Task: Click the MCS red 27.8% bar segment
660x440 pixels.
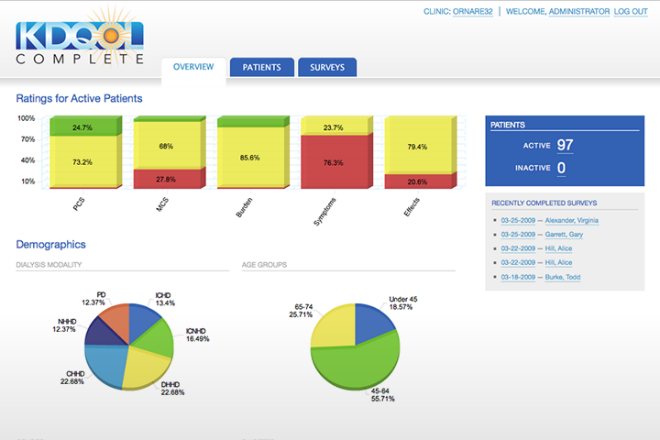Action: [167, 178]
